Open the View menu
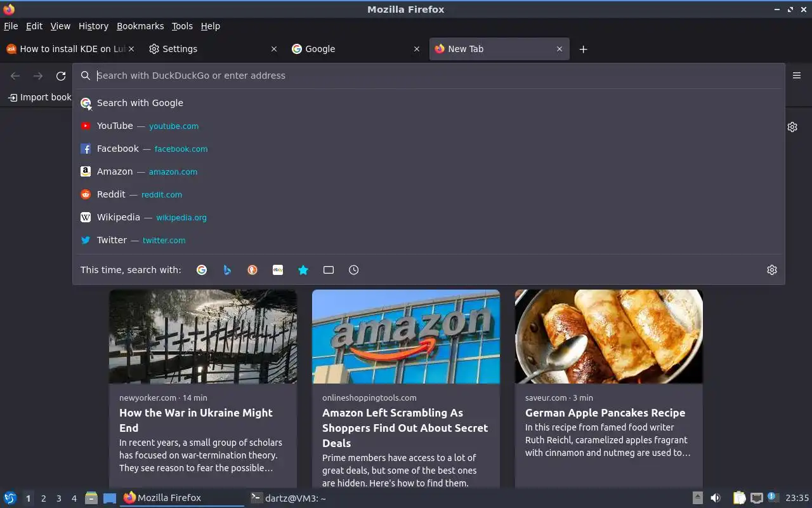812x508 pixels. (60, 26)
